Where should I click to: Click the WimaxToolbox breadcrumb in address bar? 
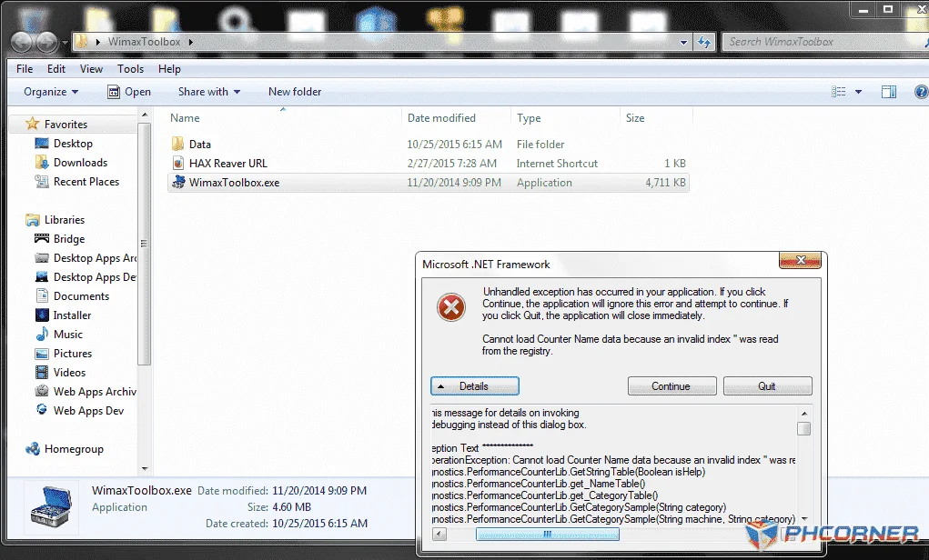[x=144, y=42]
